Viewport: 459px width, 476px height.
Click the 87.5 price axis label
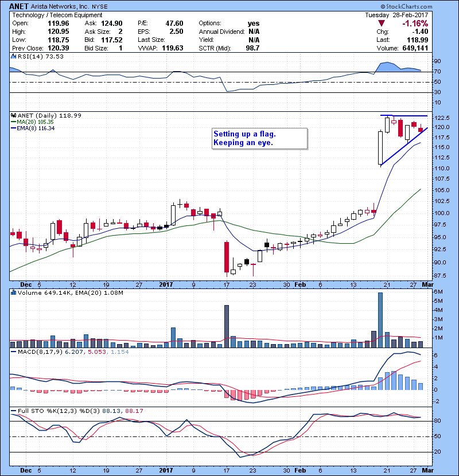click(x=440, y=276)
